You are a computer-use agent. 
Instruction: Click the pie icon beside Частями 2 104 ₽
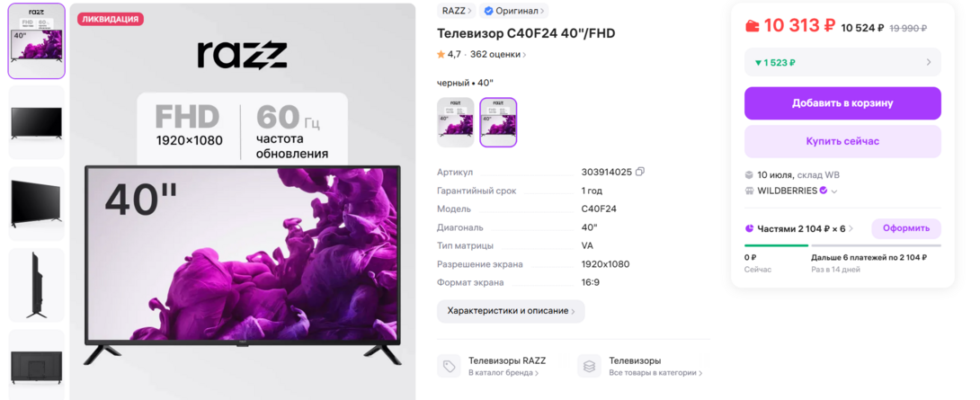[x=749, y=228]
